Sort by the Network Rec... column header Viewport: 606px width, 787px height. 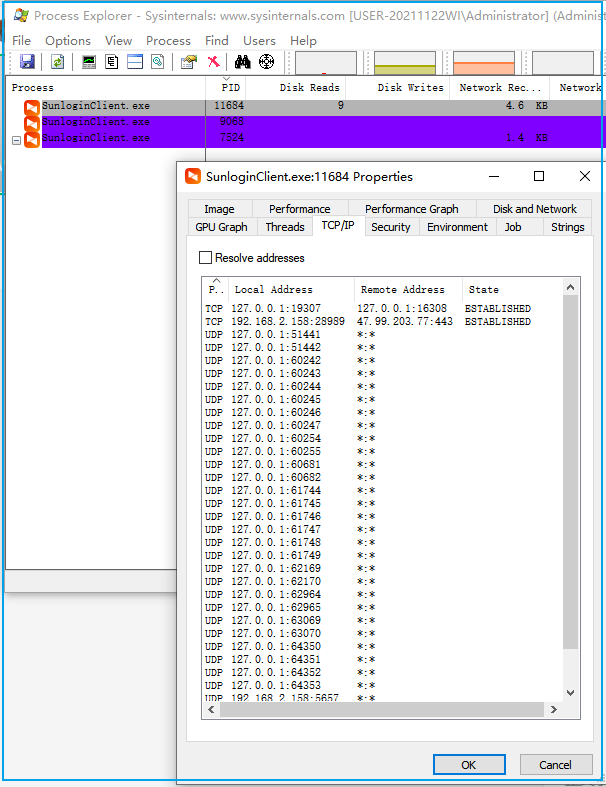coord(500,87)
